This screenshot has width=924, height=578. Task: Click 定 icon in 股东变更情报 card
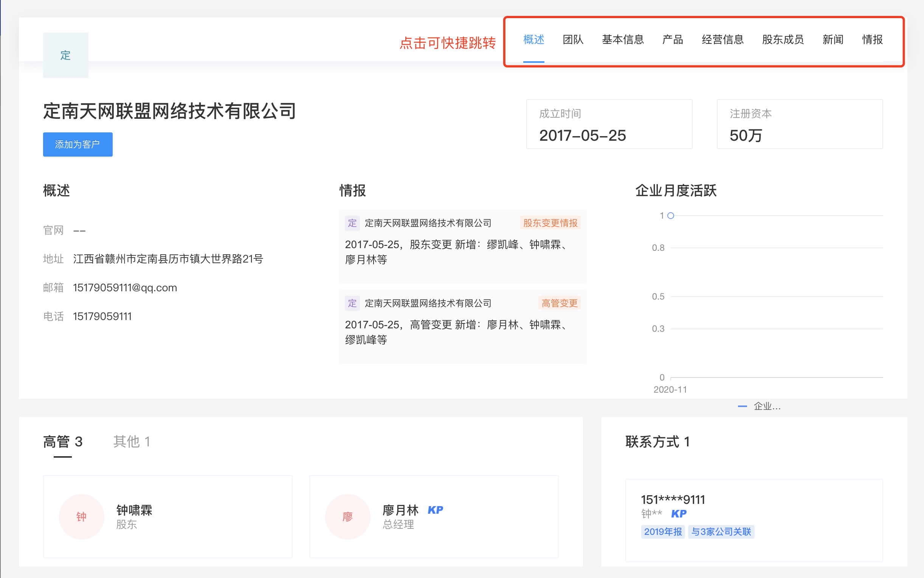(x=352, y=223)
